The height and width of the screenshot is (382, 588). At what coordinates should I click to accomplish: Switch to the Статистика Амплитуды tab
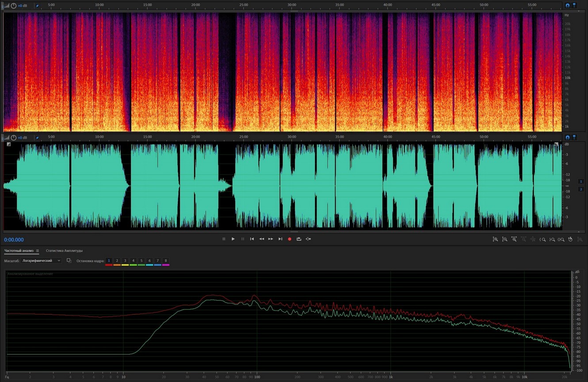point(64,251)
